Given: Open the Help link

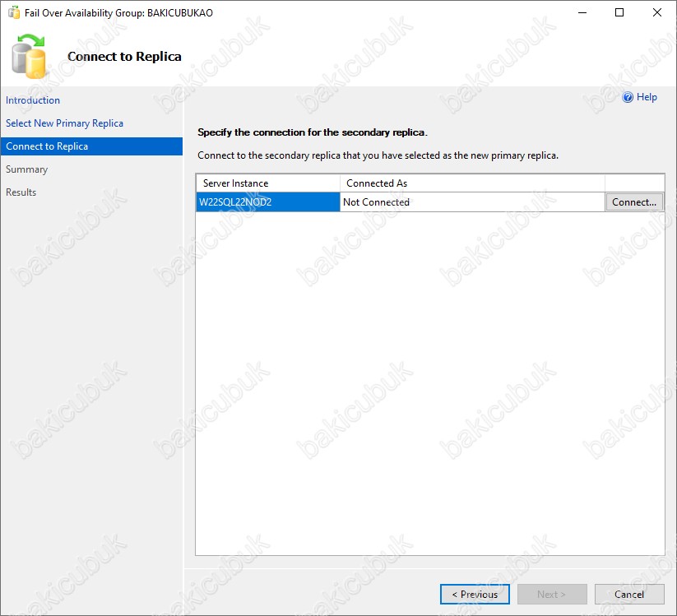Looking at the screenshot, I should pos(647,97).
